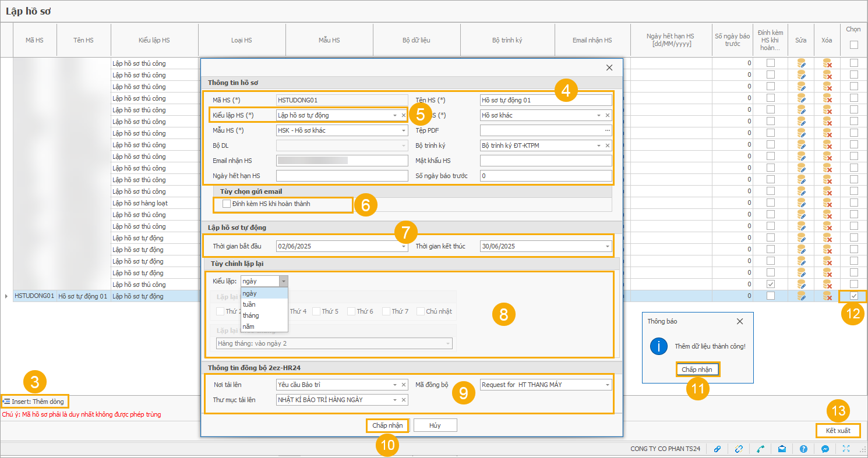Image resolution: width=868 pixels, height=458 pixels.
Task: Click the Tệp PDF browse ellipsis button
Action: point(607,130)
